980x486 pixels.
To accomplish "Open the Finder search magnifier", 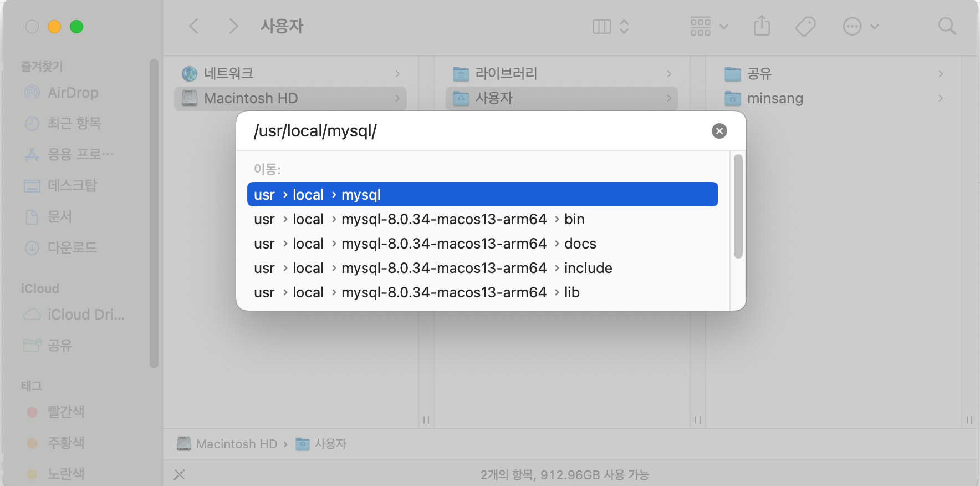I will point(947,26).
